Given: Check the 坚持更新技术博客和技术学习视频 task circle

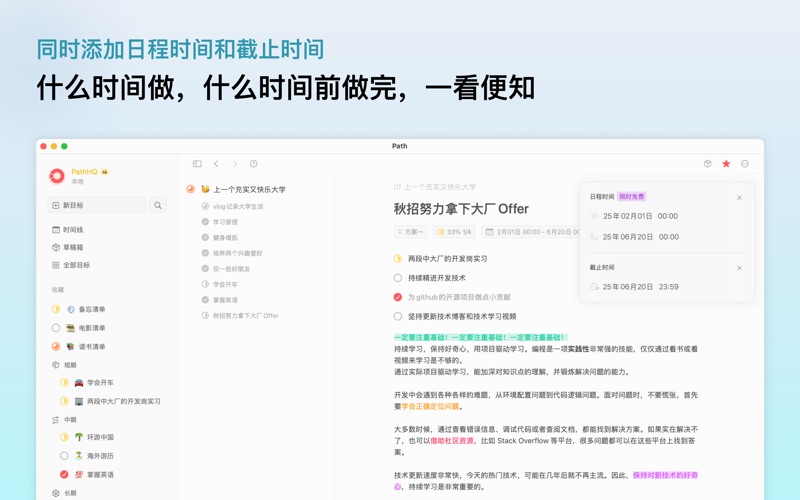Looking at the screenshot, I should point(398,316).
